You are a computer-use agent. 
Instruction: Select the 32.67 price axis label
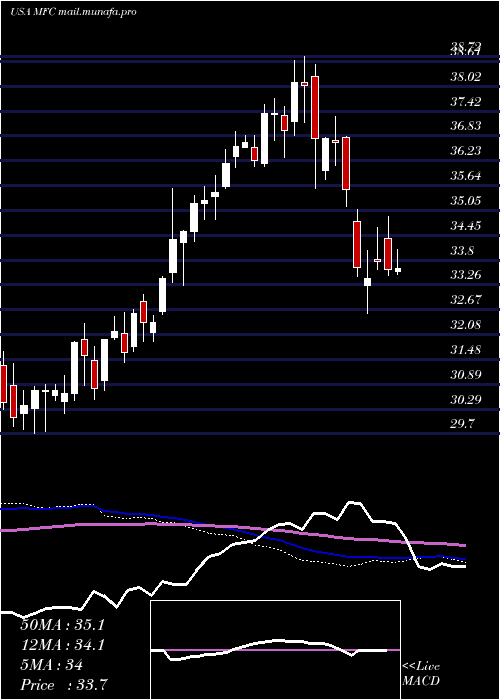466,300
